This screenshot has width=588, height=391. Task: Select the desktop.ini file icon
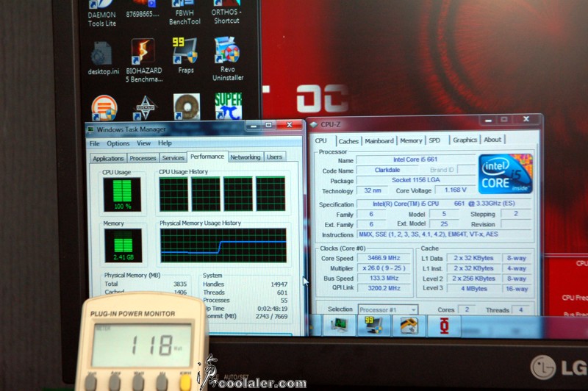103,58
